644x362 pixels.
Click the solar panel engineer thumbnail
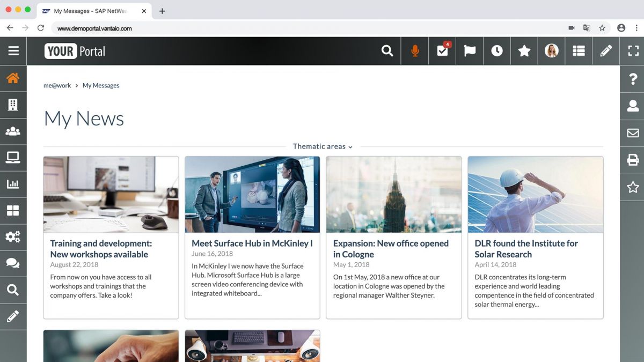536,195
